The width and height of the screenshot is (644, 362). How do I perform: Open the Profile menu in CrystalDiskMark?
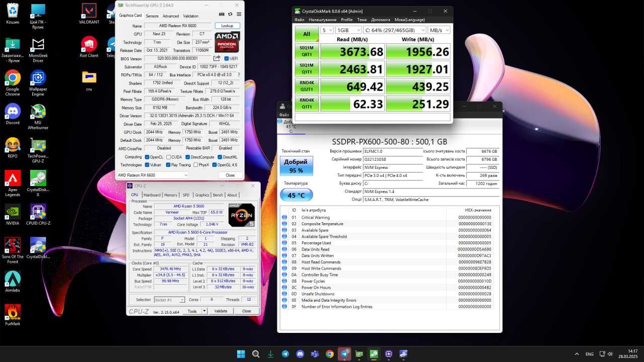tap(347, 20)
